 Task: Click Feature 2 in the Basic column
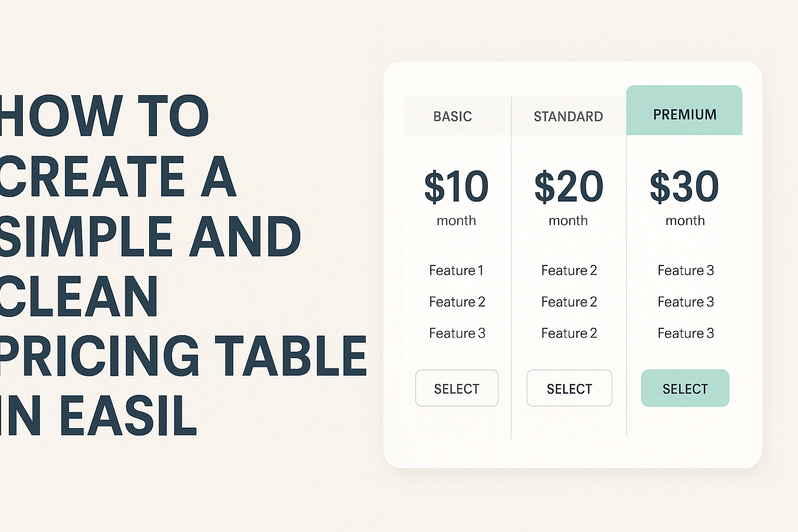(457, 302)
